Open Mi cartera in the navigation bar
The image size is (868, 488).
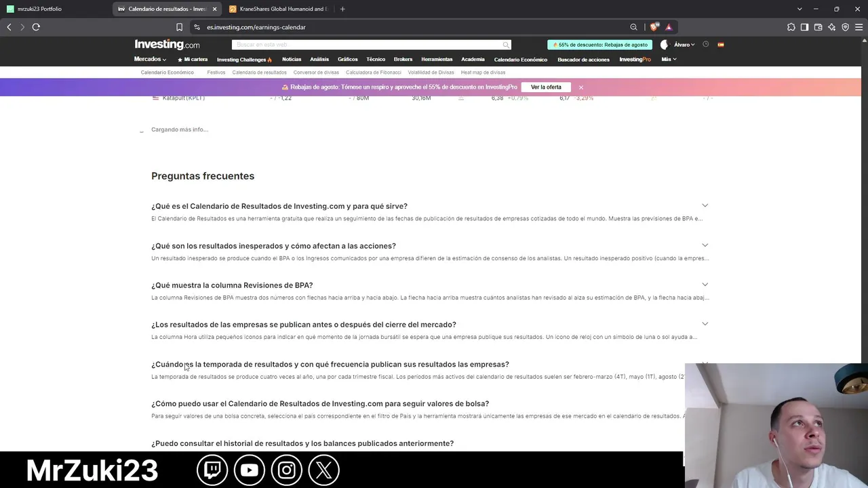192,60
